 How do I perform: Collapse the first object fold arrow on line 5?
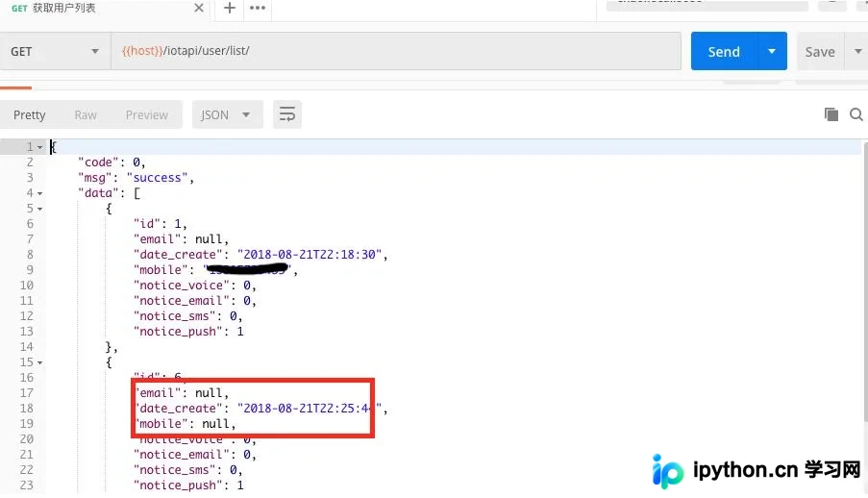pos(39,209)
